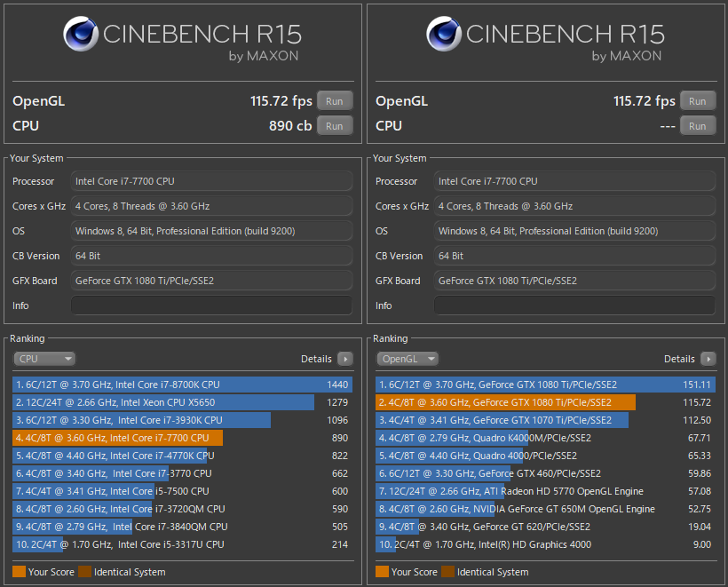
Task: Run CPU test in left Cinebench panel
Action: [335, 126]
